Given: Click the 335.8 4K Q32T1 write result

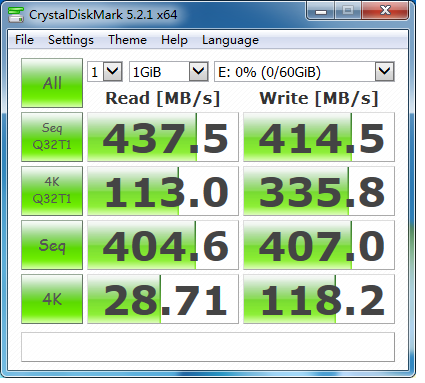Looking at the screenshot, I should 319,191.
